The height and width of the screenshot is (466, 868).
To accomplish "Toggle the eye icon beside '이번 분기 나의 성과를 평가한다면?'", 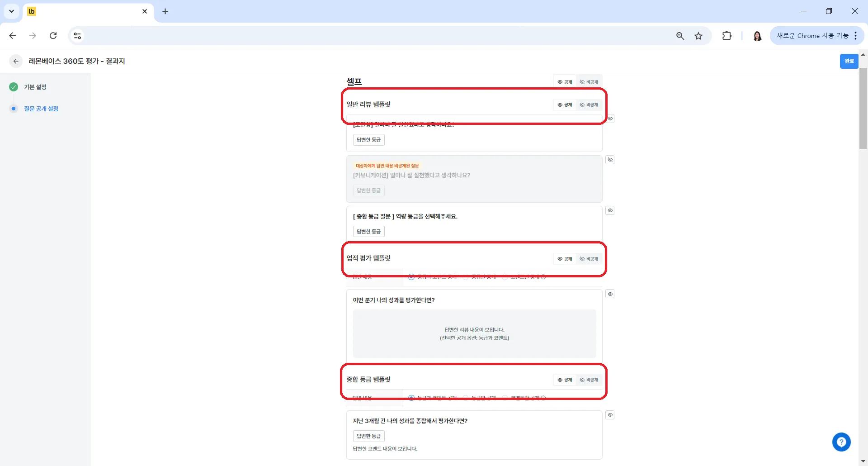I will click(610, 294).
